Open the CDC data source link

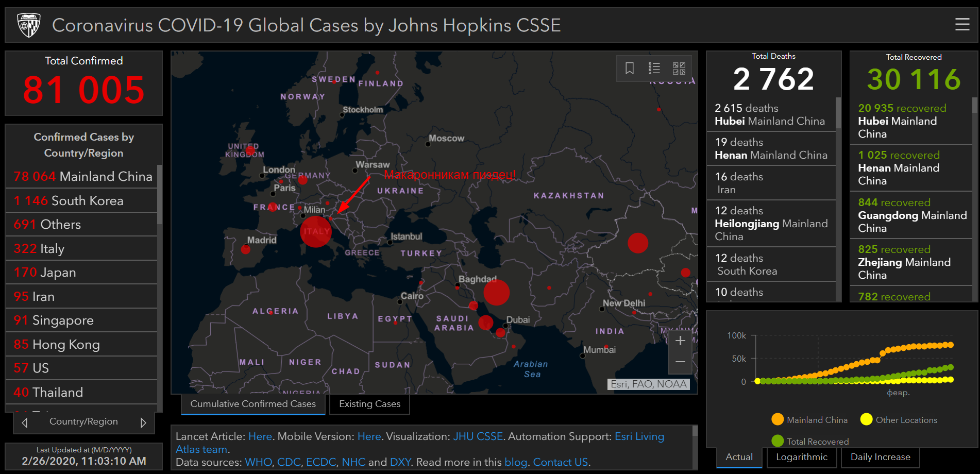click(x=289, y=462)
